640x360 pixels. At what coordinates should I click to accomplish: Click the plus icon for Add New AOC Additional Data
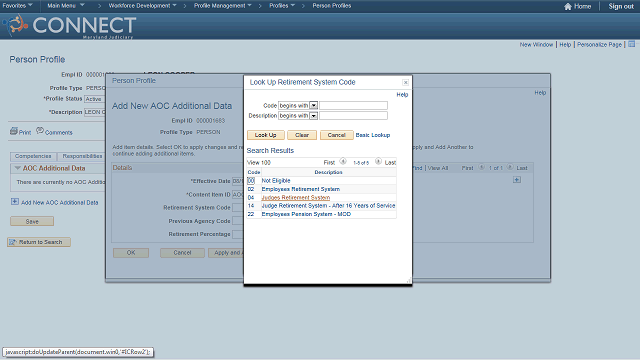(x=15, y=202)
